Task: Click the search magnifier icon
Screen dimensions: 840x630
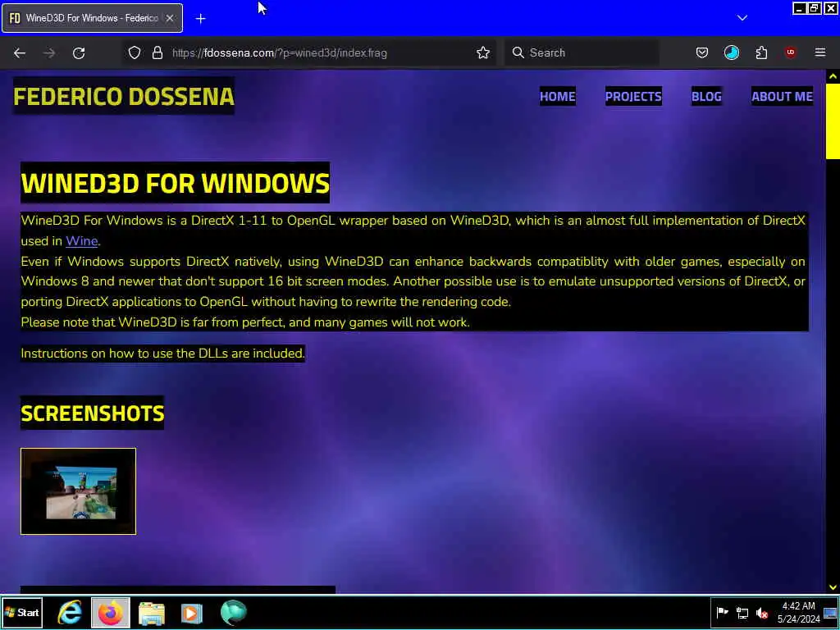Action: coord(518,52)
